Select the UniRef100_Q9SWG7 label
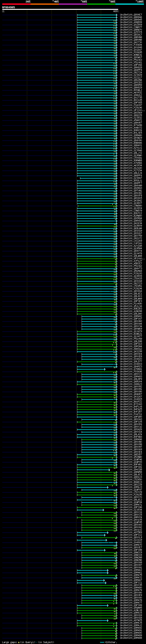This screenshot has height=644, width=146. (131, 57)
